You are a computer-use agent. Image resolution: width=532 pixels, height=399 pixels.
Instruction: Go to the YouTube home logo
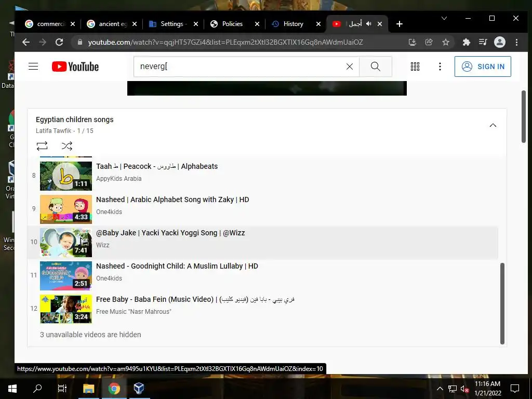[x=75, y=66]
